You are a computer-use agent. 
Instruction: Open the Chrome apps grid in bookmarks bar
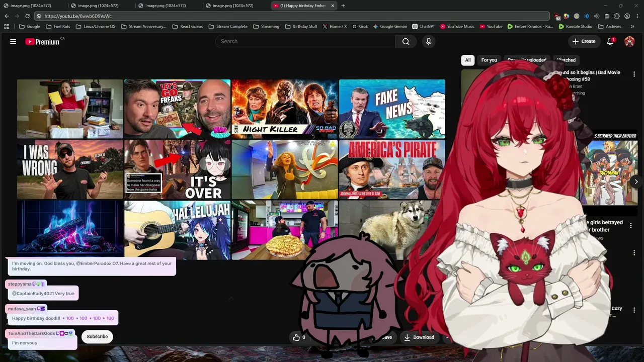7,27
